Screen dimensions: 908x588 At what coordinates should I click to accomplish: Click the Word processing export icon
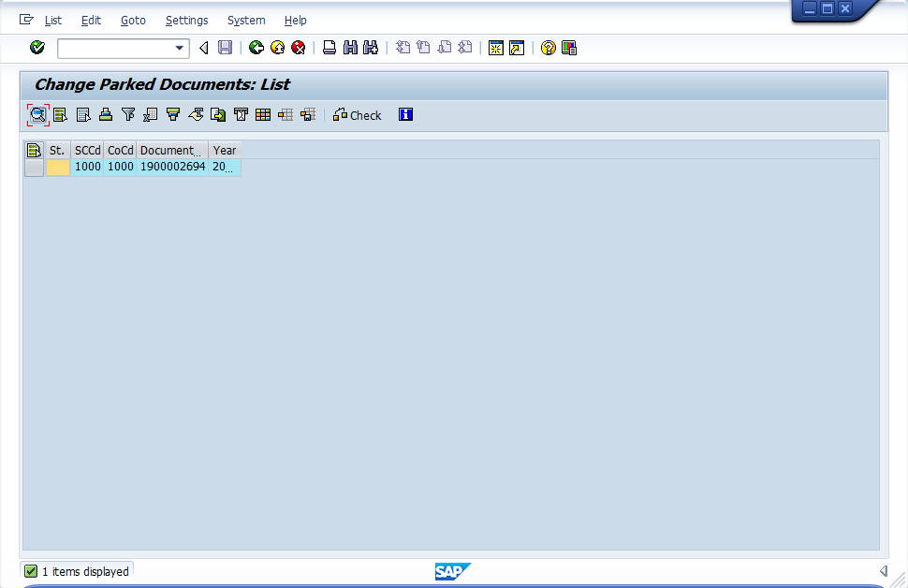(x=196, y=115)
